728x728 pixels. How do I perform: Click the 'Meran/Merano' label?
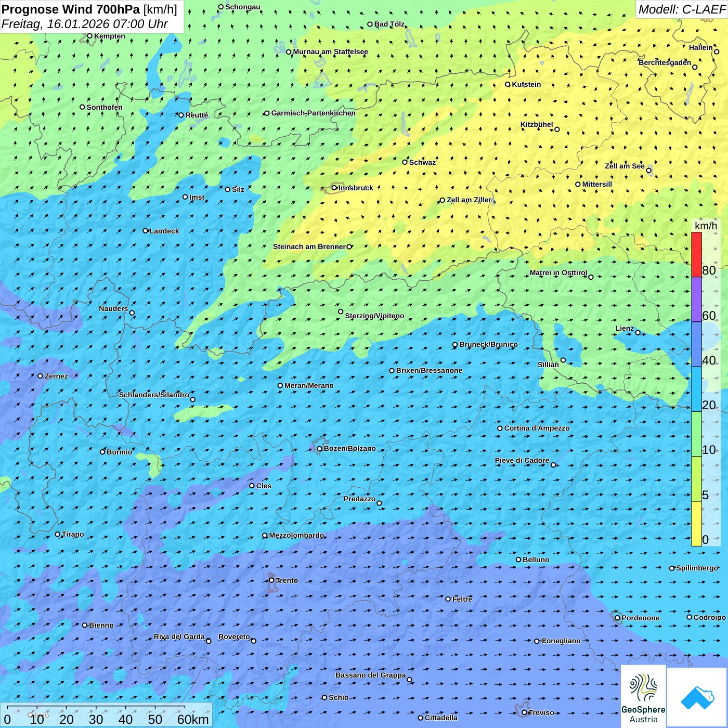click(309, 385)
